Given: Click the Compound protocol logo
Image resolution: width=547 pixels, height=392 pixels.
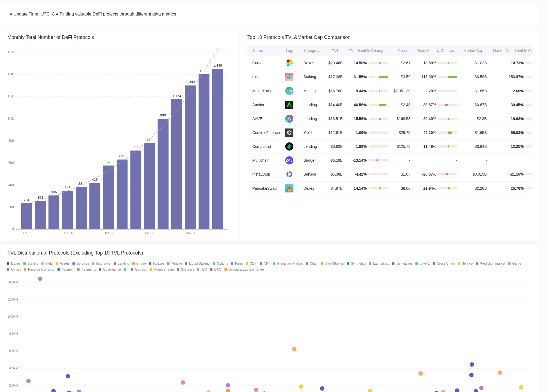Looking at the screenshot, I should [x=289, y=146].
